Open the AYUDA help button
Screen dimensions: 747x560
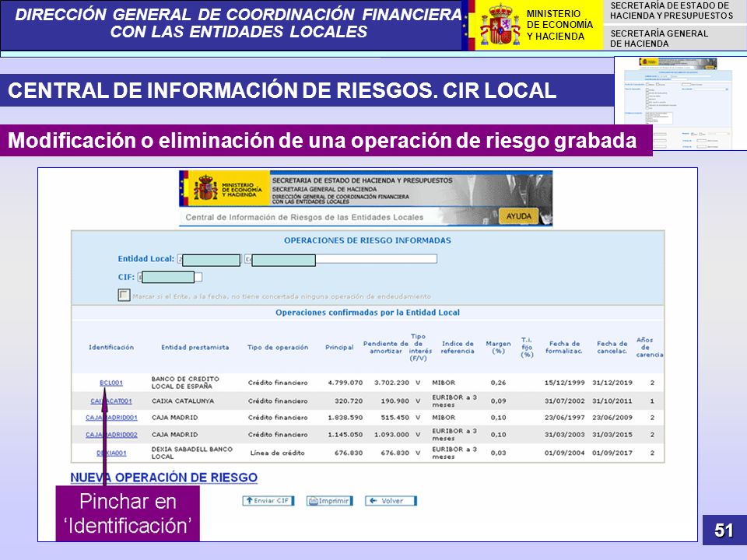(x=518, y=216)
